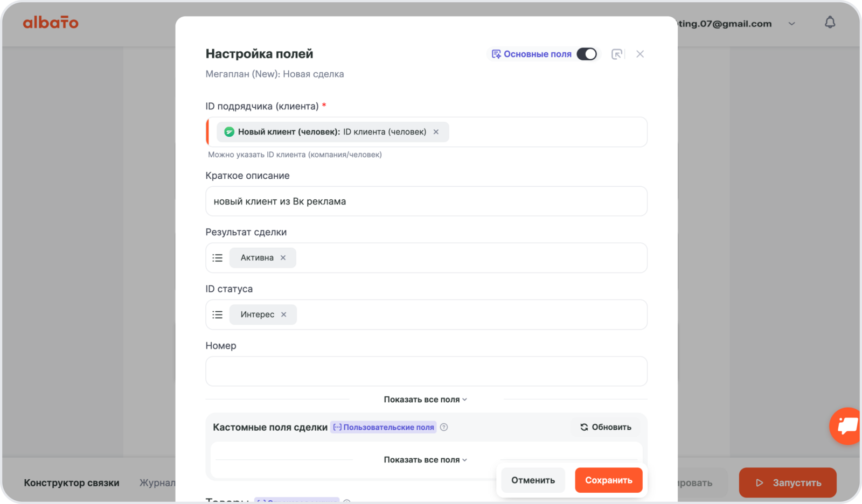The width and height of the screenshot is (862, 504).
Task: Expand Показать все поля in Кастомные поля
Action: (x=425, y=460)
